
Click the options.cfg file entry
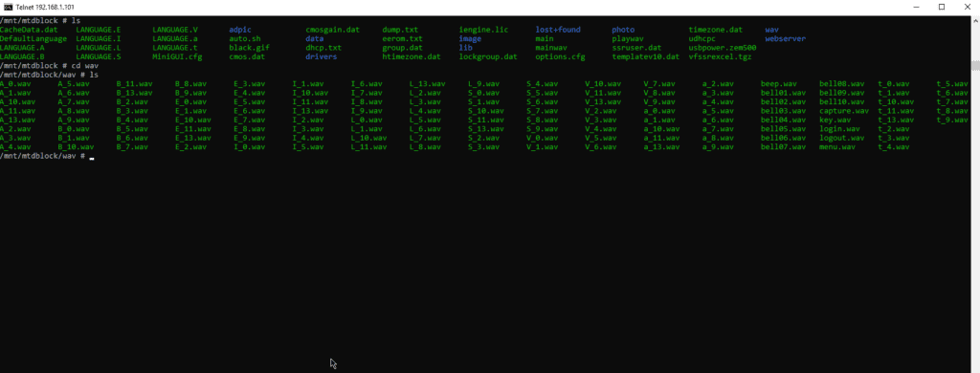[x=560, y=56]
